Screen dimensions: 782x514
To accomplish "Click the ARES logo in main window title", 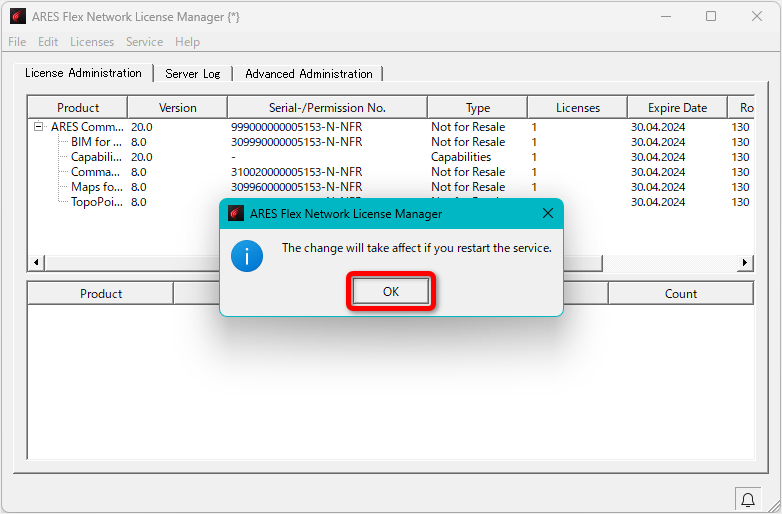I will click(x=17, y=16).
